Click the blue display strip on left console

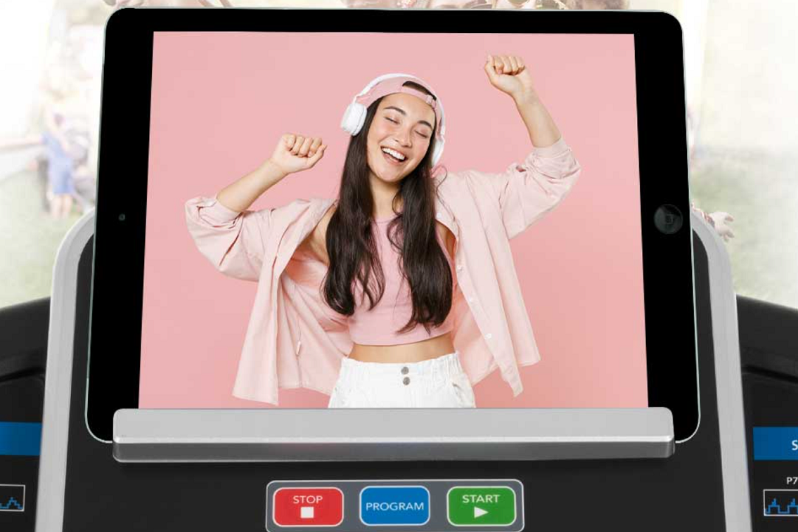(20, 438)
